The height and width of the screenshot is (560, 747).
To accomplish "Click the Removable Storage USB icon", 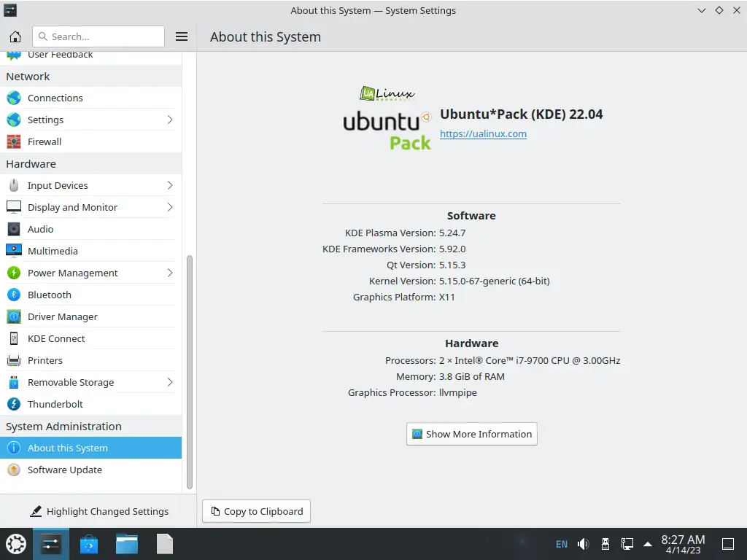I will pos(14,382).
